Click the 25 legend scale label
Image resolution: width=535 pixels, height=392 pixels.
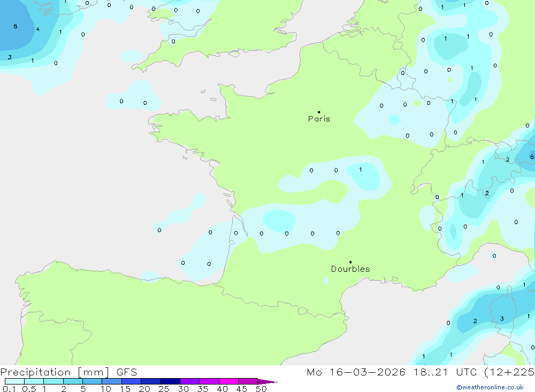pos(164,389)
